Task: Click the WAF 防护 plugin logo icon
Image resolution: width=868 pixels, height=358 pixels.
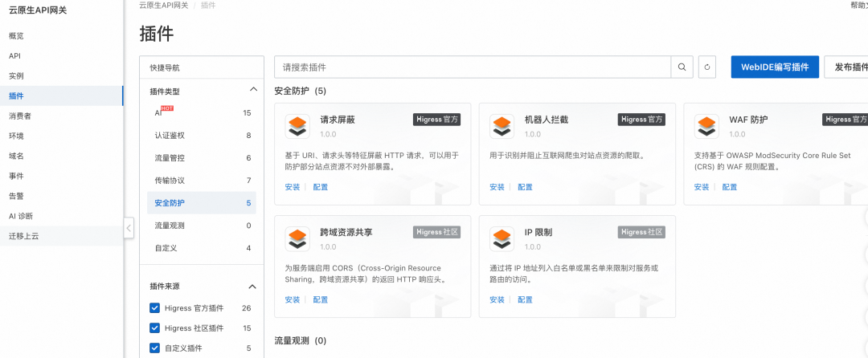Action: (706, 126)
